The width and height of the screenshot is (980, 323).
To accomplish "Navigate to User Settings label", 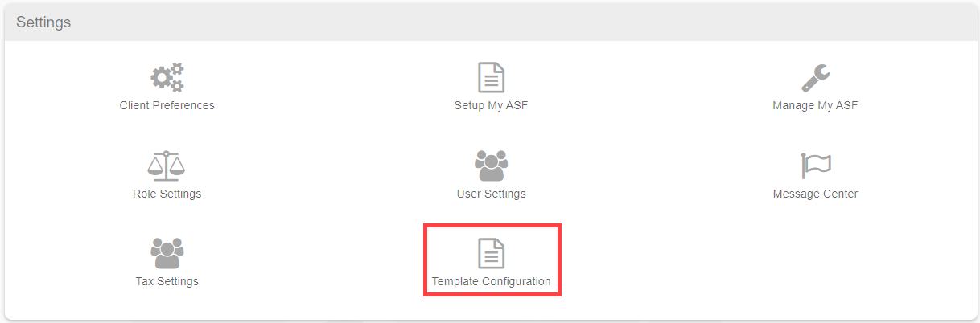I will 491,194.
